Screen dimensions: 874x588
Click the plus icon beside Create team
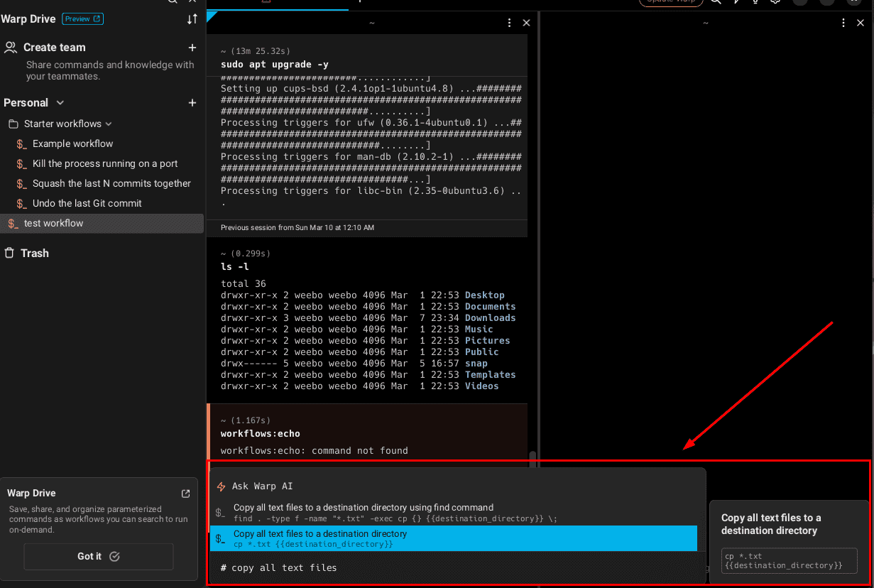tap(192, 48)
